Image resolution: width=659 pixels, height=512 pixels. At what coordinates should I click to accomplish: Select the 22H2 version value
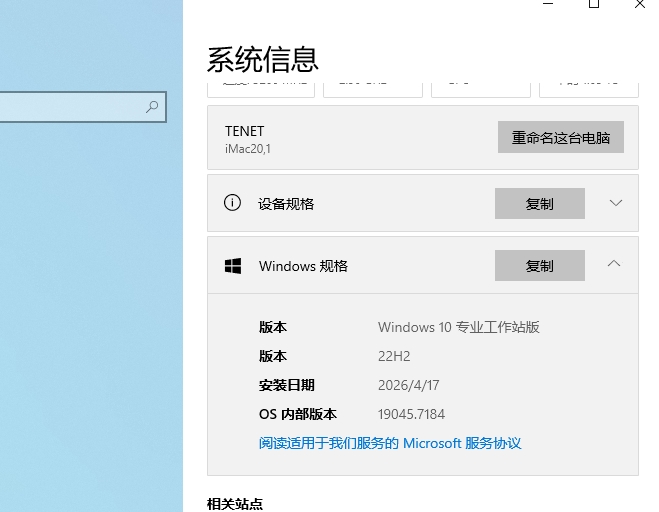(x=394, y=356)
